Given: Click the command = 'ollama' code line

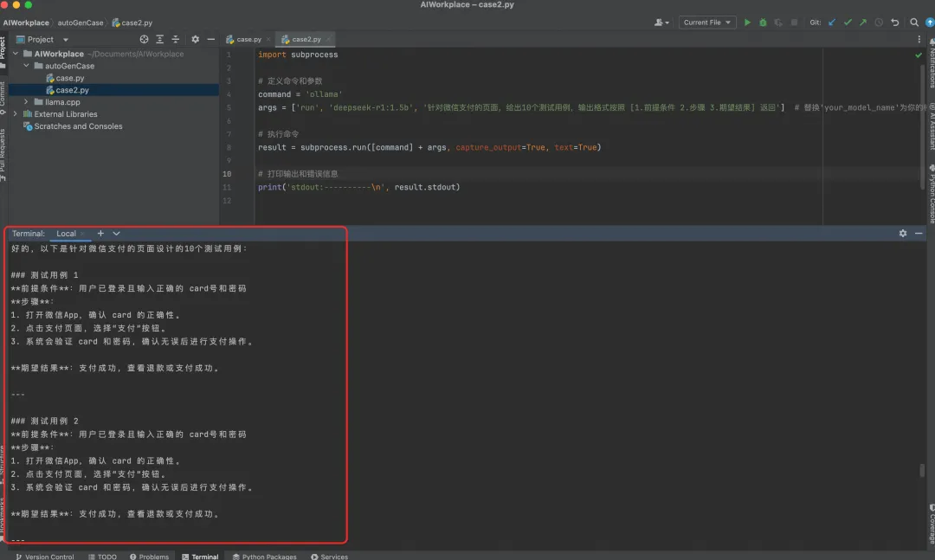Looking at the screenshot, I should (300, 94).
